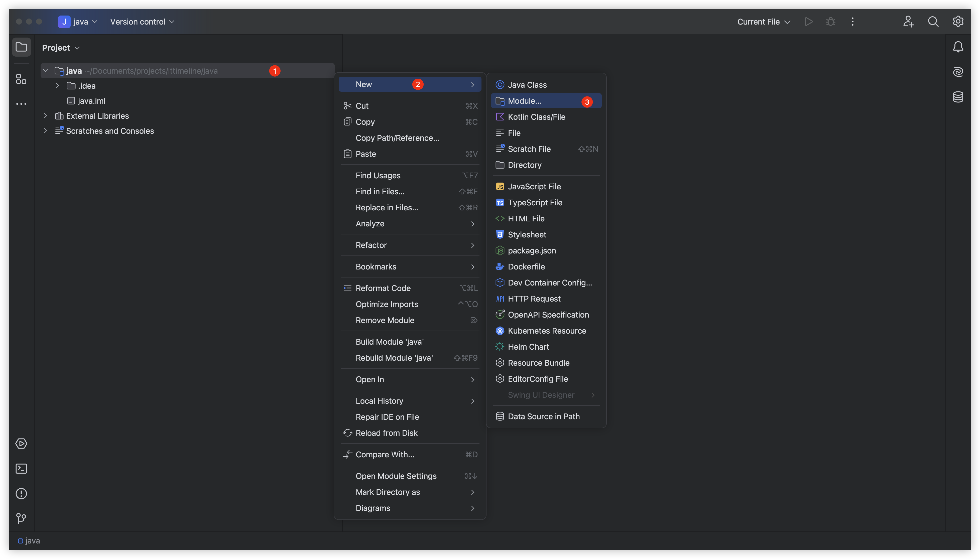Click Open Module Settings entry

[x=396, y=476]
